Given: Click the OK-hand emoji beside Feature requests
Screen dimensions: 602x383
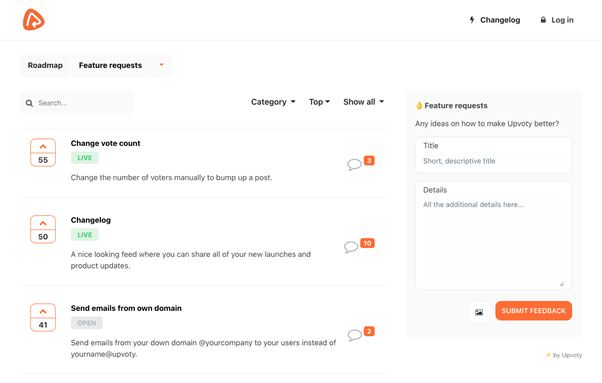Looking at the screenshot, I should tap(419, 106).
